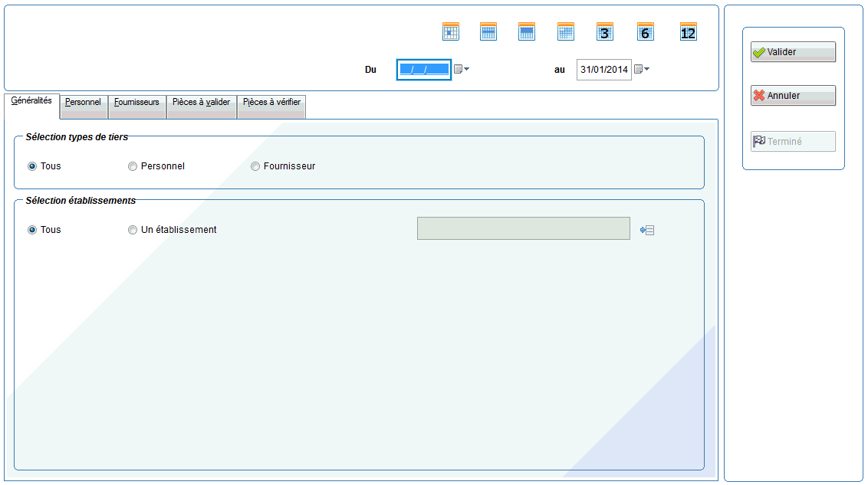Click the third calendar period icon
This screenshot has width=868, height=485.
[x=527, y=32]
